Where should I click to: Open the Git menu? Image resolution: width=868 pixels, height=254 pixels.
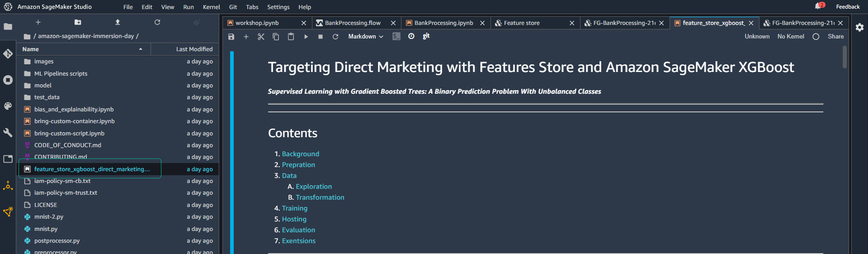pyautogui.click(x=233, y=7)
